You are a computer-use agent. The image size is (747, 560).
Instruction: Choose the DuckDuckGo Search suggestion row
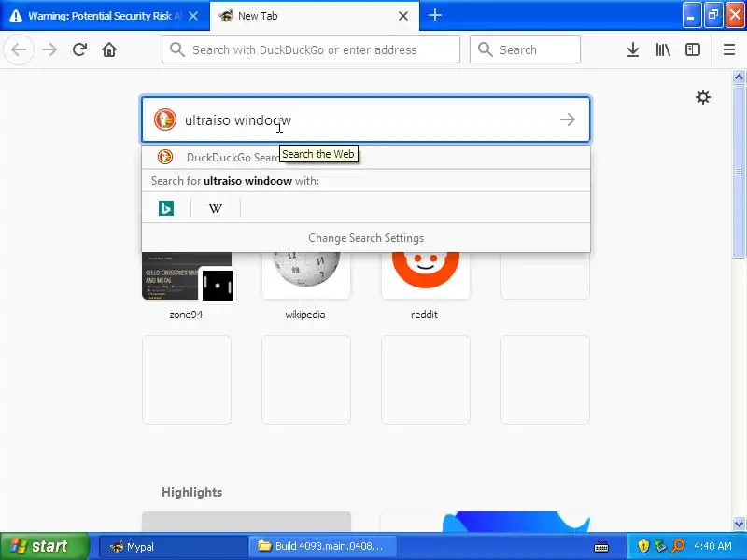click(x=366, y=157)
